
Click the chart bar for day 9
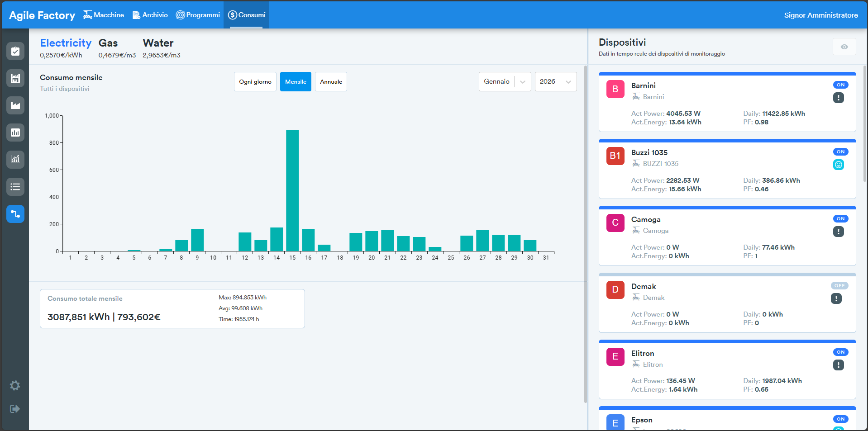pyautogui.click(x=197, y=240)
